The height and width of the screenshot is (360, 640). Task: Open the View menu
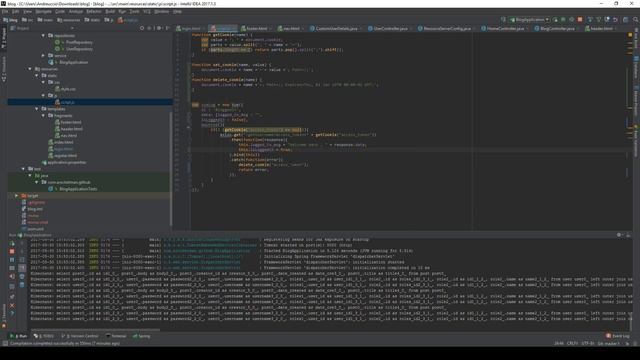click(27, 11)
